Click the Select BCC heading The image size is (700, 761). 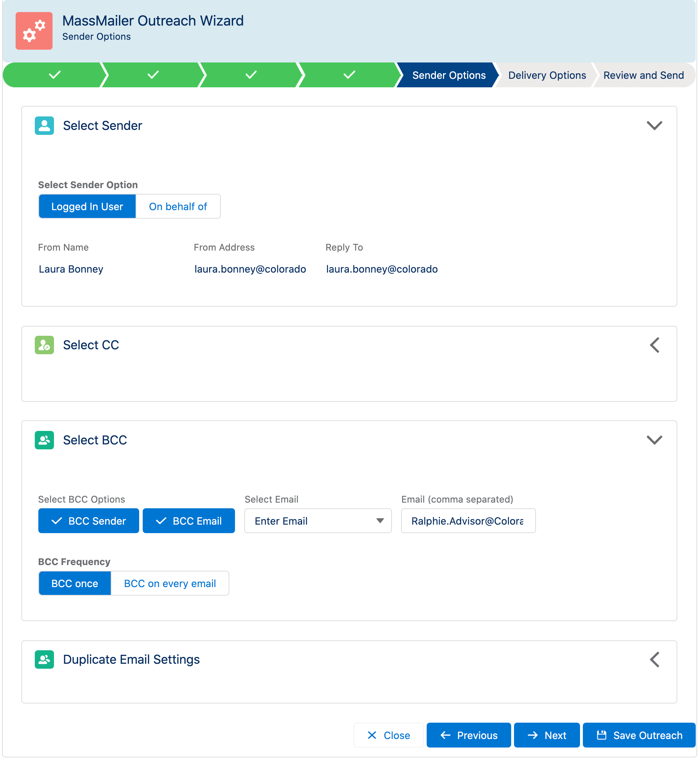(95, 440)
